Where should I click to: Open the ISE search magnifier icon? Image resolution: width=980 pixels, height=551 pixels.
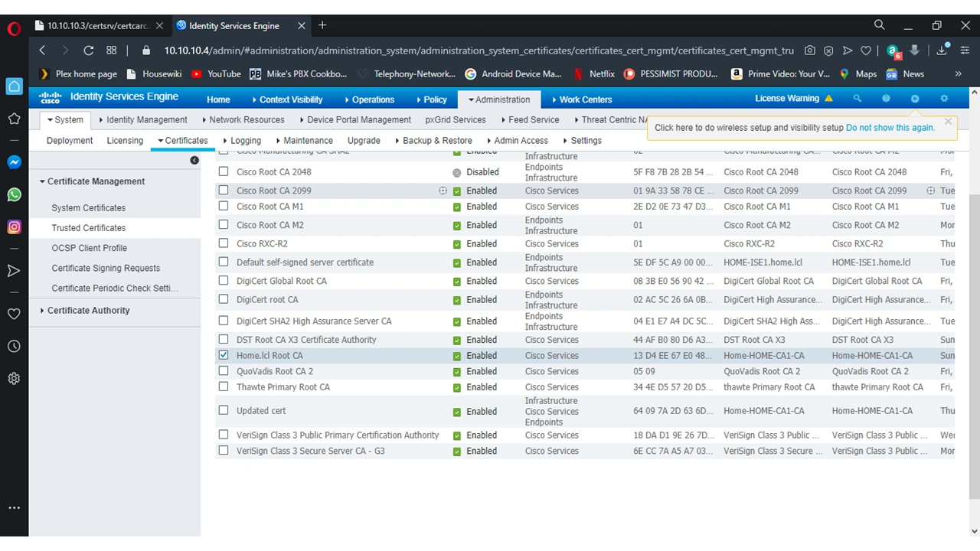coord(857,99)
